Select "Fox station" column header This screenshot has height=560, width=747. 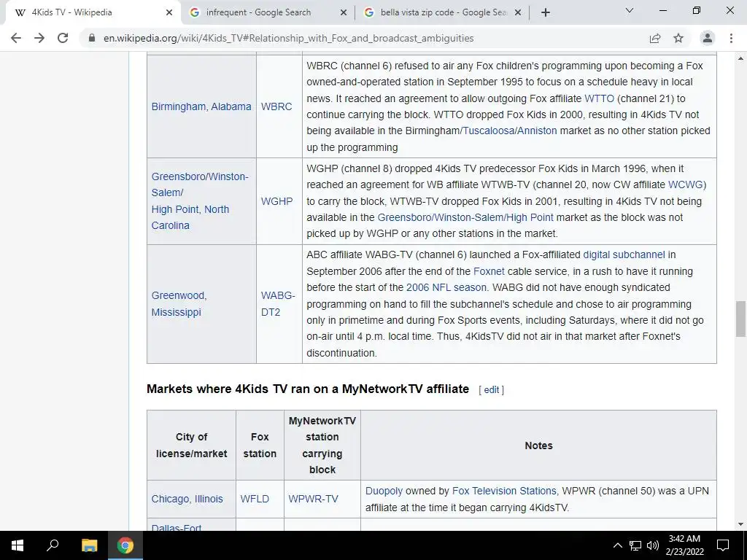[260, 446]
